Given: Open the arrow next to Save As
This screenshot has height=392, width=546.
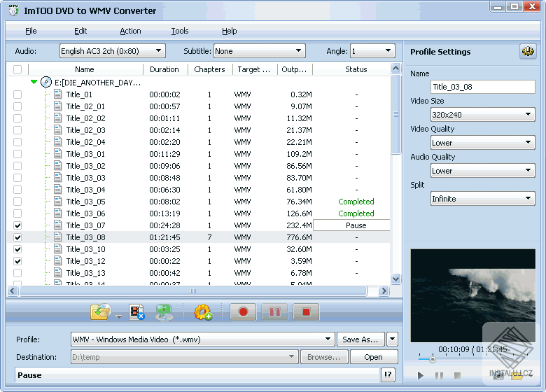Looking at the screenshot, I should tap(392, 339).
